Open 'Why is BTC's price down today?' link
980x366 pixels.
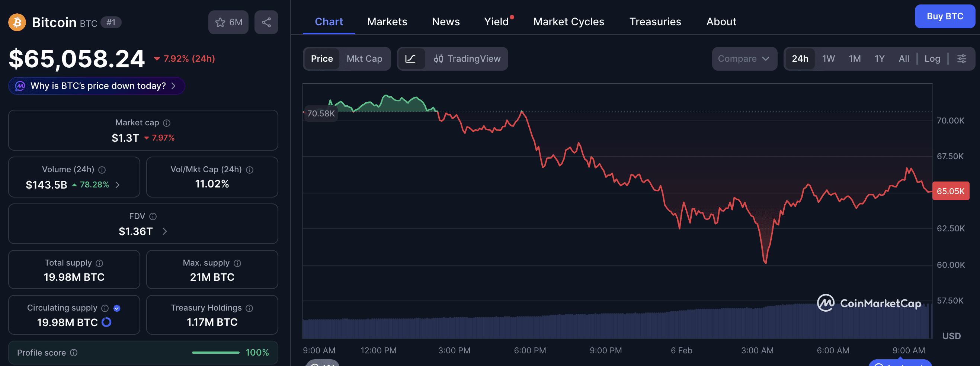pos(96,86)
